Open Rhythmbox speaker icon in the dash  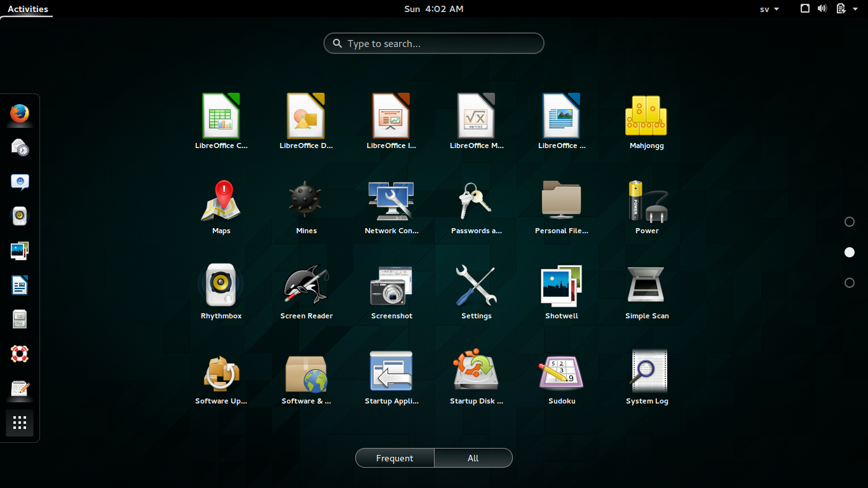click(20, 217)
